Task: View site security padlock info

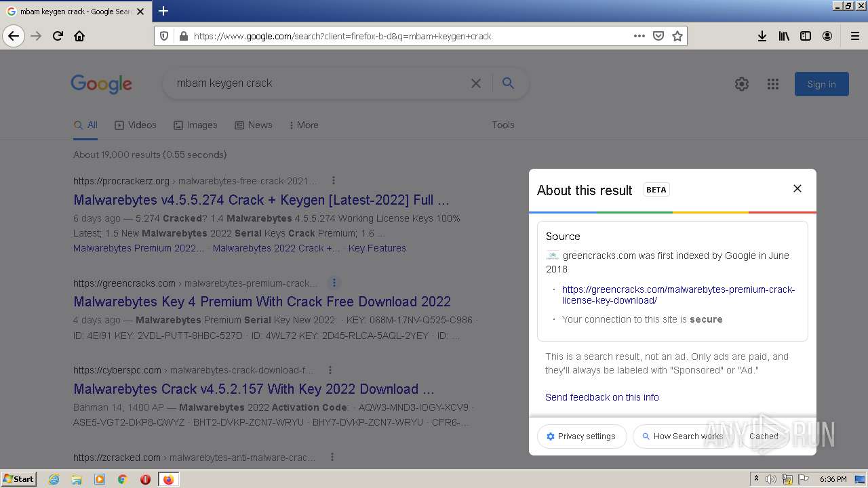Action: (182, 36)
